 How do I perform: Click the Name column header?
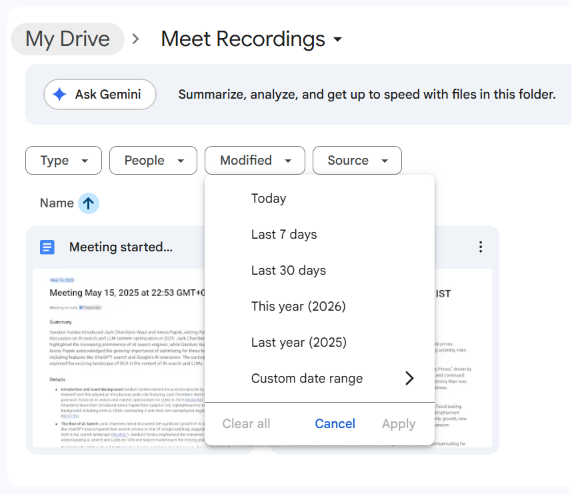(x=57, y=203)
